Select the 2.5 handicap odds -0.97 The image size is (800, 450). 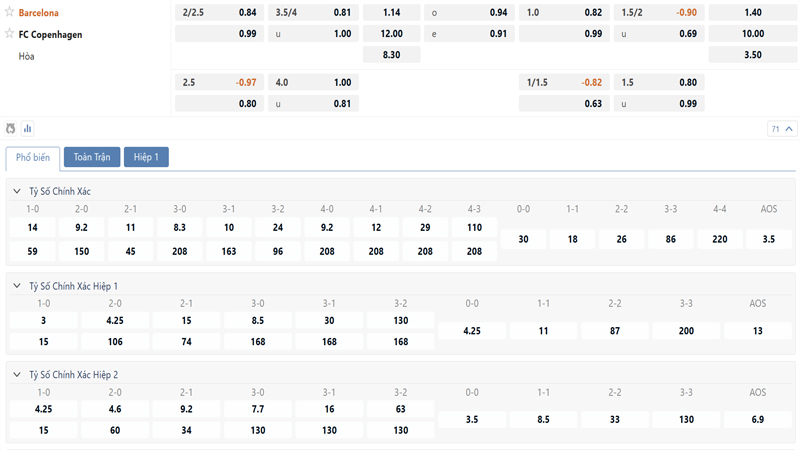[x=219, y=82]
